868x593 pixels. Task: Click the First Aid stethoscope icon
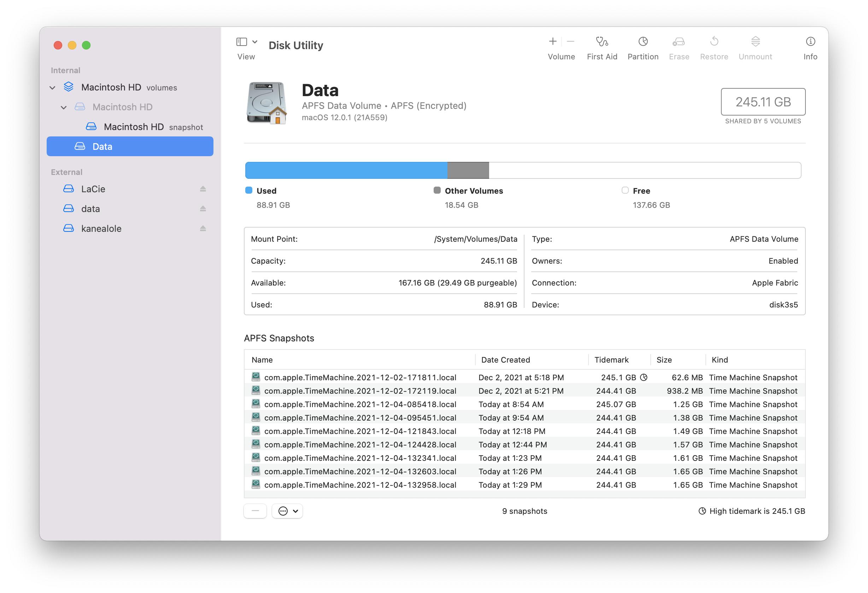602,41
